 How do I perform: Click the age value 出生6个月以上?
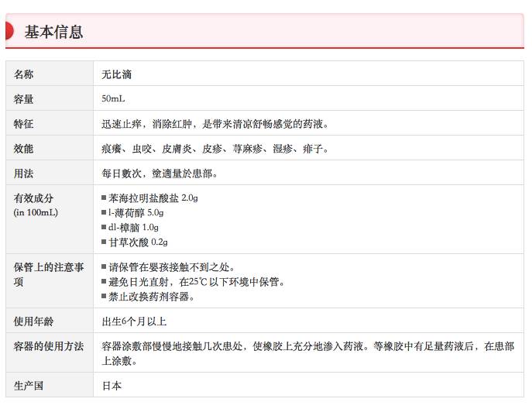pyautogui.click(x=134, y=321)
